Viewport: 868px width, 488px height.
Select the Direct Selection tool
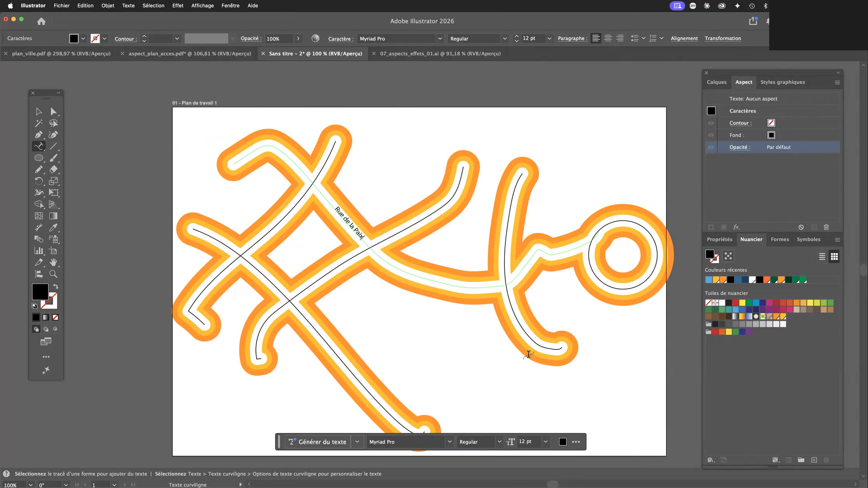click(53, 112)
